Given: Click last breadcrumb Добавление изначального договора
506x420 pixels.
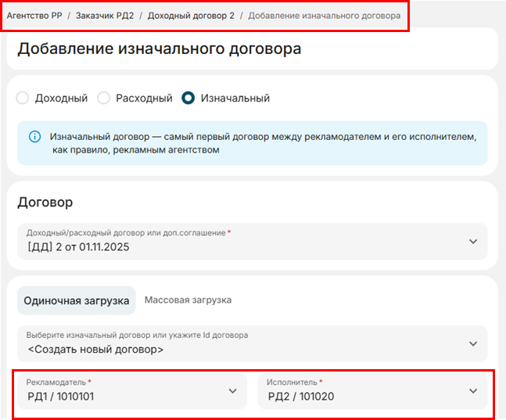Looking at the screenshot, I should pos(324,16).
